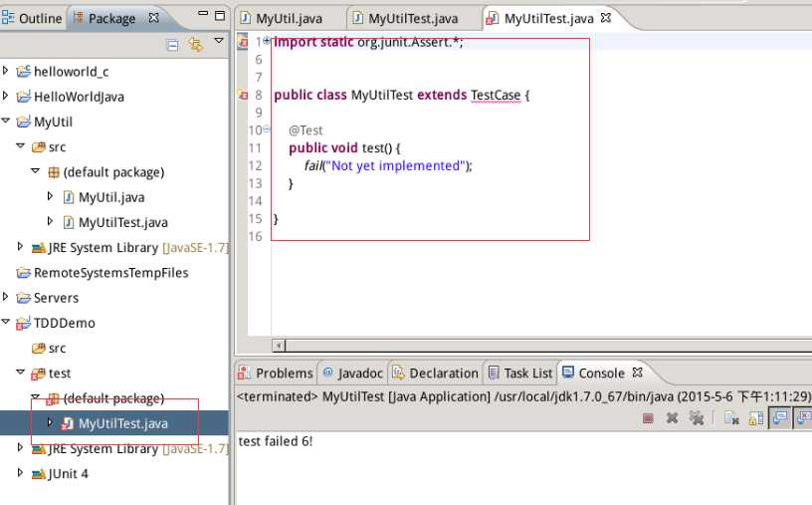Image resolution: width=812 pixels, height=505 pixels.
Task: Switch to the middle MyUtilTest.java editor tab
Action: 405,19
